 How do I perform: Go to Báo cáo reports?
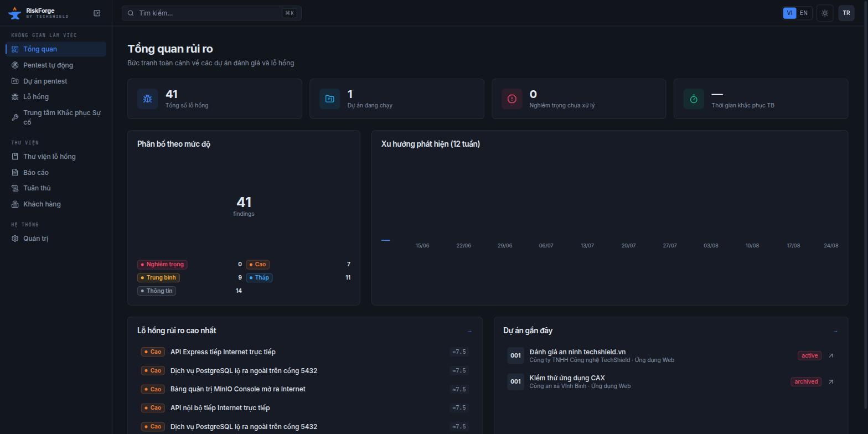click(x=56, y=173)
